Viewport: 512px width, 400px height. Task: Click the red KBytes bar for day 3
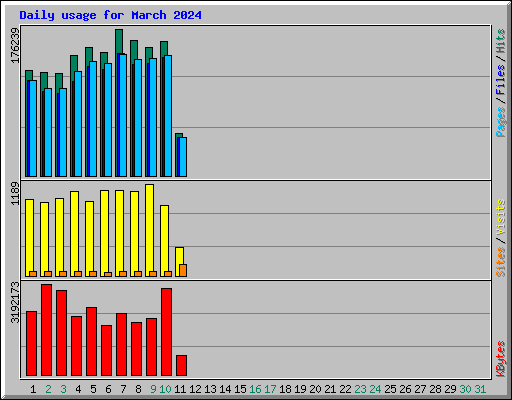(x=61, y=333)
